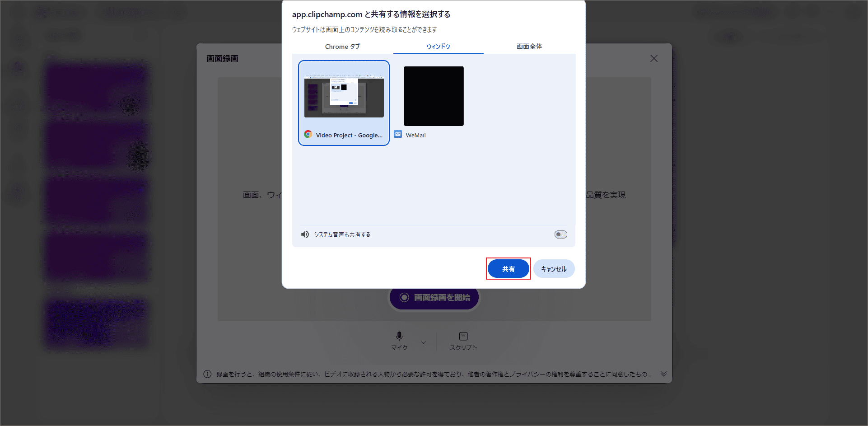Click the 共有 button to share
The width and height of the screenshot is (868, 426).
508,268
